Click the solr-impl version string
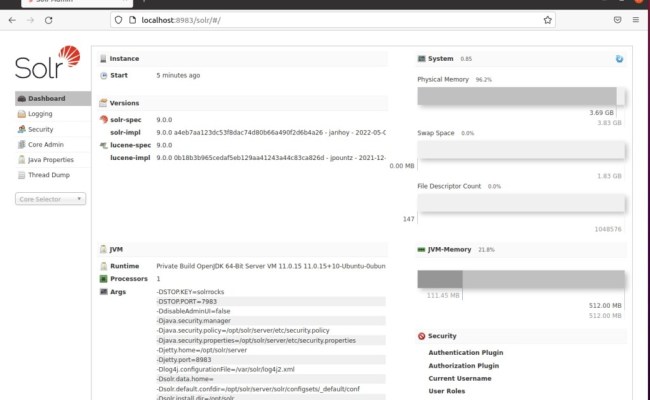The image size is (650, 400). click(x=271, y=133)
